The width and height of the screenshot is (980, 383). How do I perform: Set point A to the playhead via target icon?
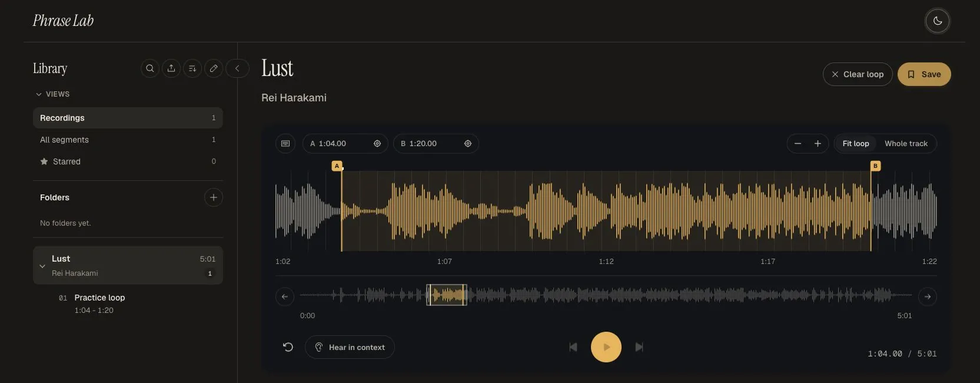click(377, 144)
